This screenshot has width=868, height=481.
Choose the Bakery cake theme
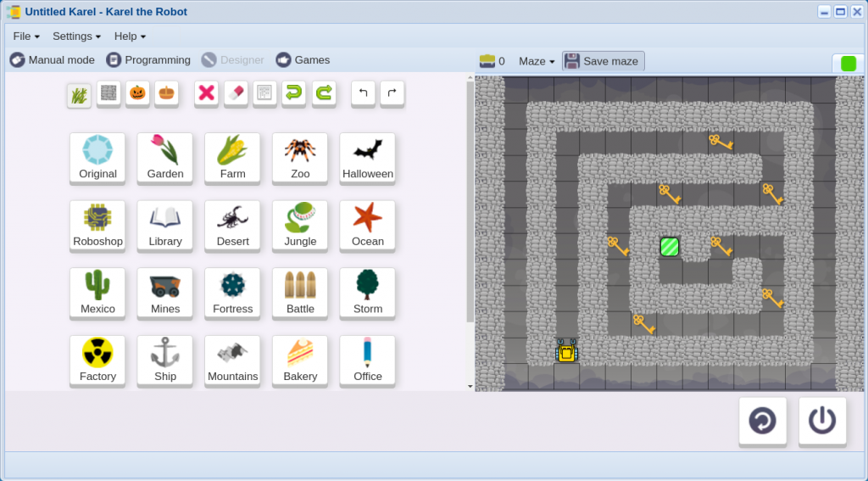coord(300,361)
